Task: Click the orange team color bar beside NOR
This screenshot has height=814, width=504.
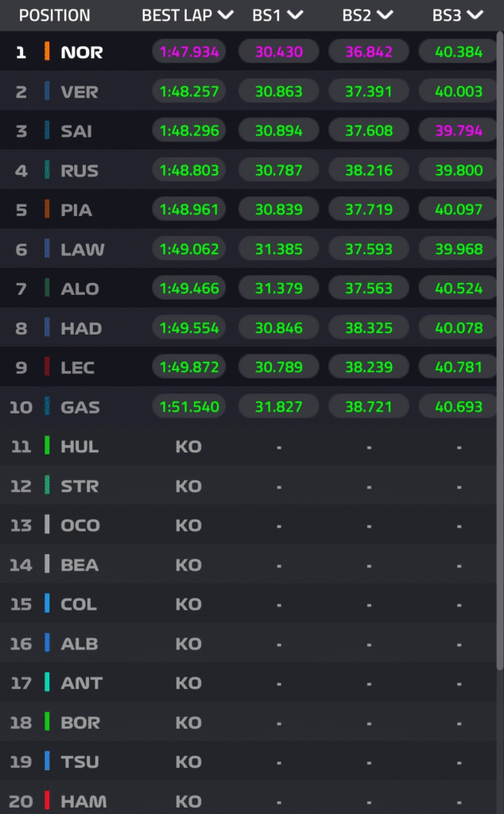Action: 48,52
